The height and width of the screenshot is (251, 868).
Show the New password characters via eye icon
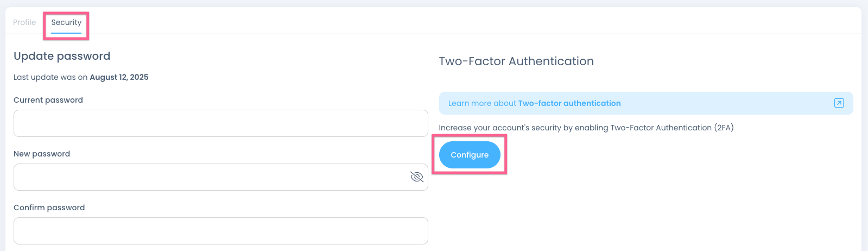[416, 177]
